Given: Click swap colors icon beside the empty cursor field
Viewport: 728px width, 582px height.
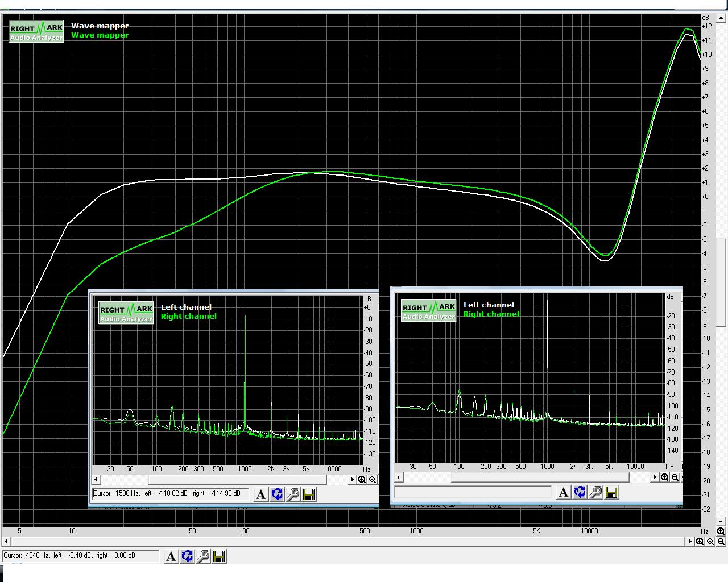Looking at the screenshot, I should pos(580,492).
